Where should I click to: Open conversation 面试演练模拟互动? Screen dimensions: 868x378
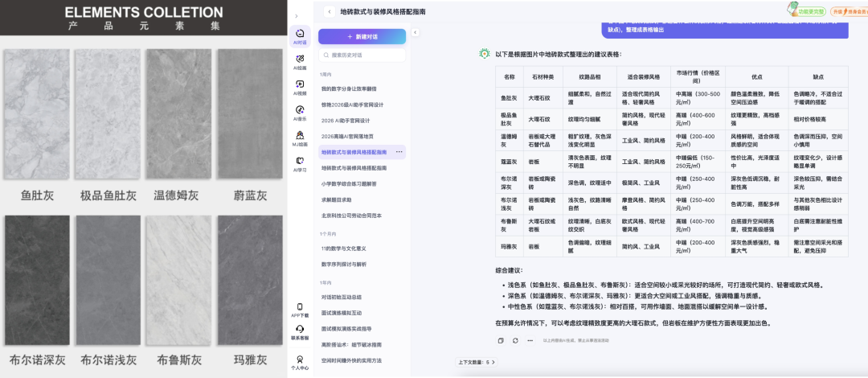[x=342, y=313]
